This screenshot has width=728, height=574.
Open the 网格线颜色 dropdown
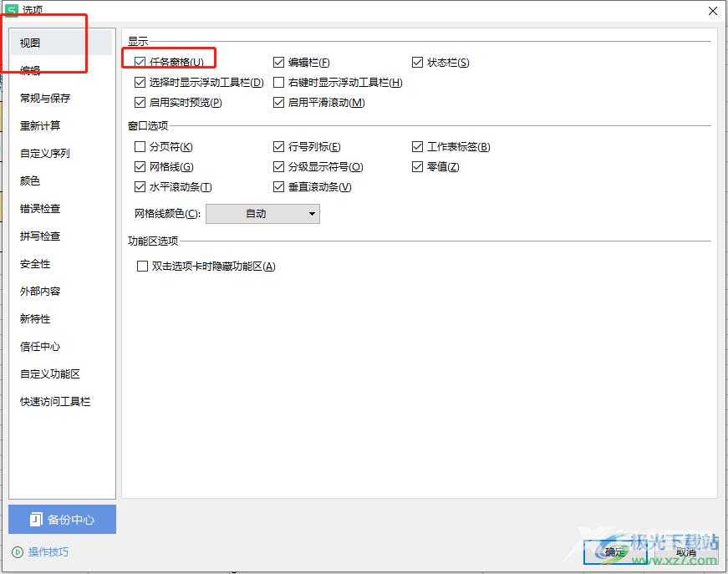(x=262, y=214)
